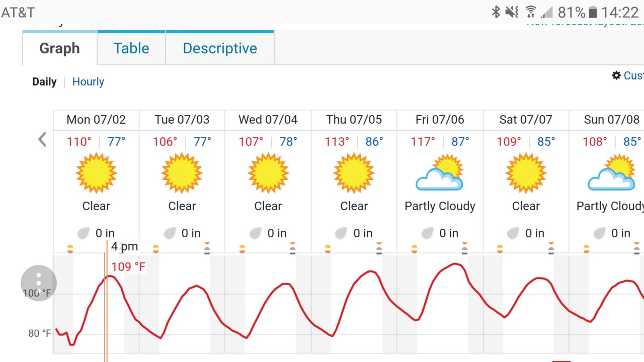Tap the round three-dot floating menu button

pos(39,283)
